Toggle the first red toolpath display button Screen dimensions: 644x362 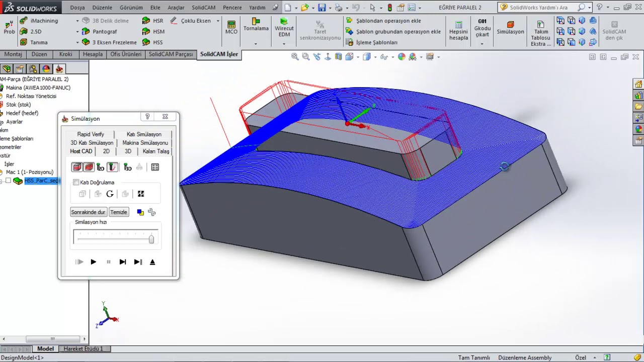pos(77,167)
